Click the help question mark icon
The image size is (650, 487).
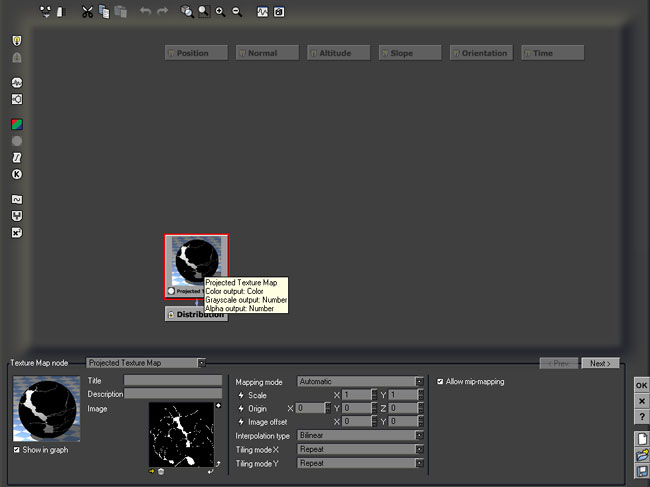pyautogui.click(x=641, y=415)
